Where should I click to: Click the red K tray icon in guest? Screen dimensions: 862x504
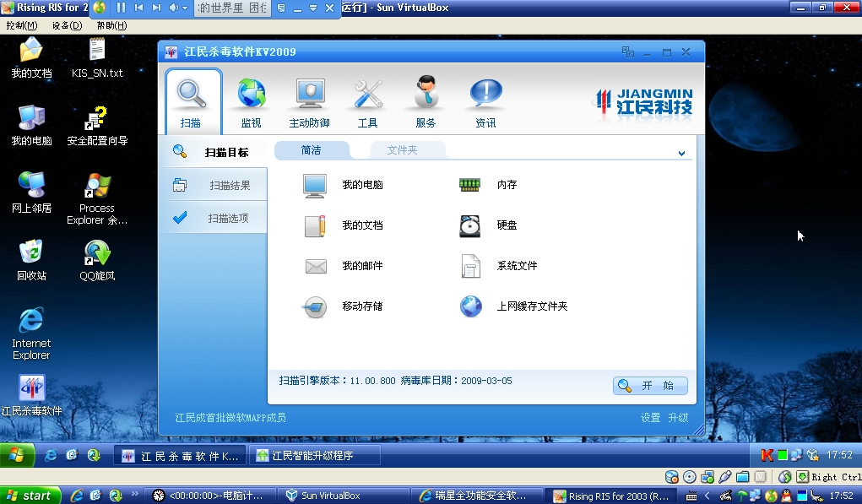tap(767, 455)
